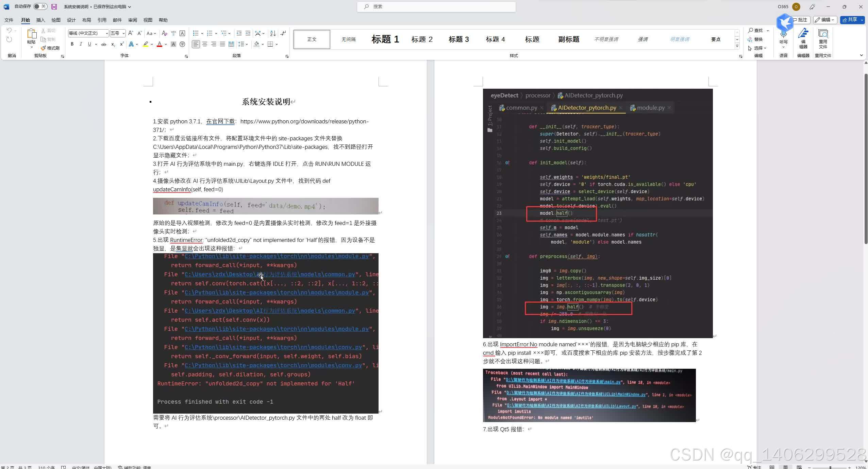This screenshot has height=469, width=868.
Task: Toggle superscript formatting
Action: [x=122, y=44]
